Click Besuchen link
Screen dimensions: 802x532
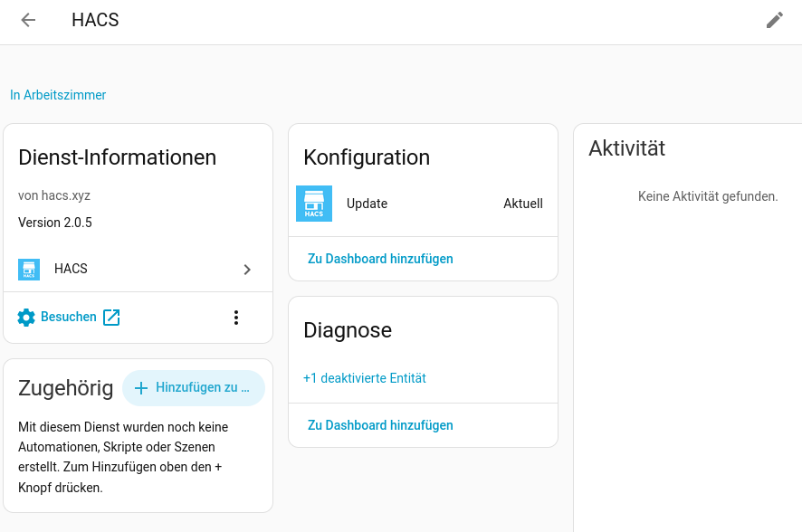click(x=69, y=317)
